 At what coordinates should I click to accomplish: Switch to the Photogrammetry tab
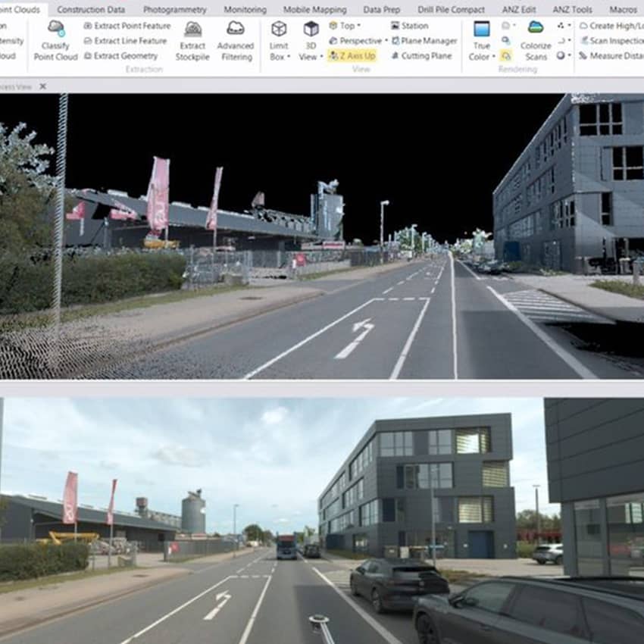tap(174, 10)
